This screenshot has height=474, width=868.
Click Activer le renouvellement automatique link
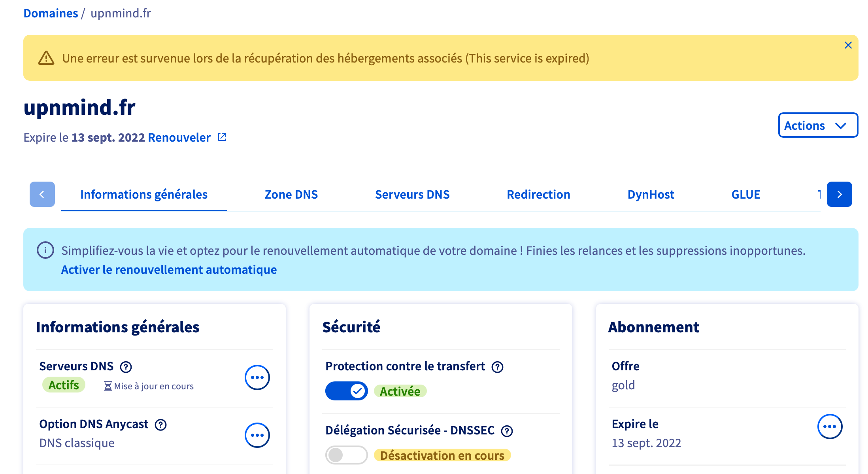[169, 269]
